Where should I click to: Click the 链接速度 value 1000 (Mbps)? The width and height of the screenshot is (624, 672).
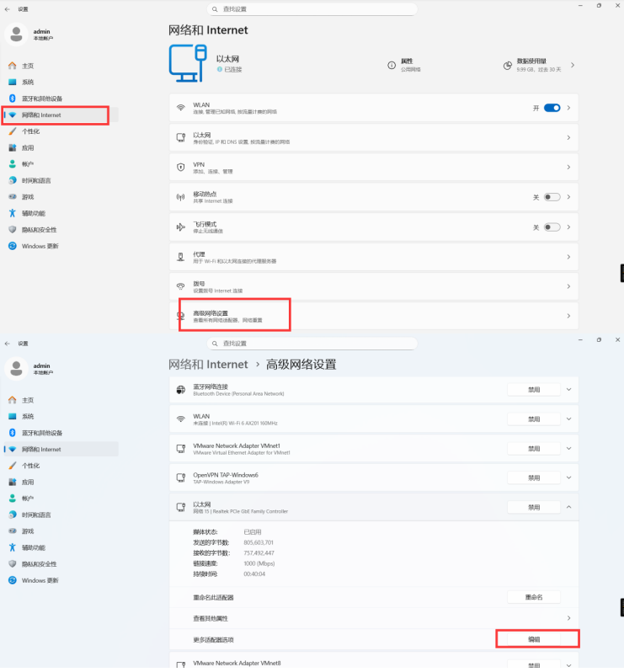[259, 563]
